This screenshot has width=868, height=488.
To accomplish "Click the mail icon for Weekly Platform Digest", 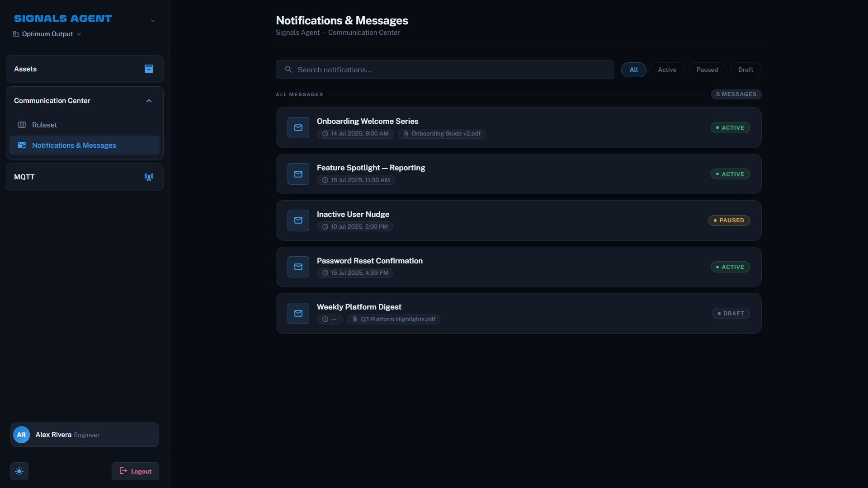I will click(x=298, y=314).
